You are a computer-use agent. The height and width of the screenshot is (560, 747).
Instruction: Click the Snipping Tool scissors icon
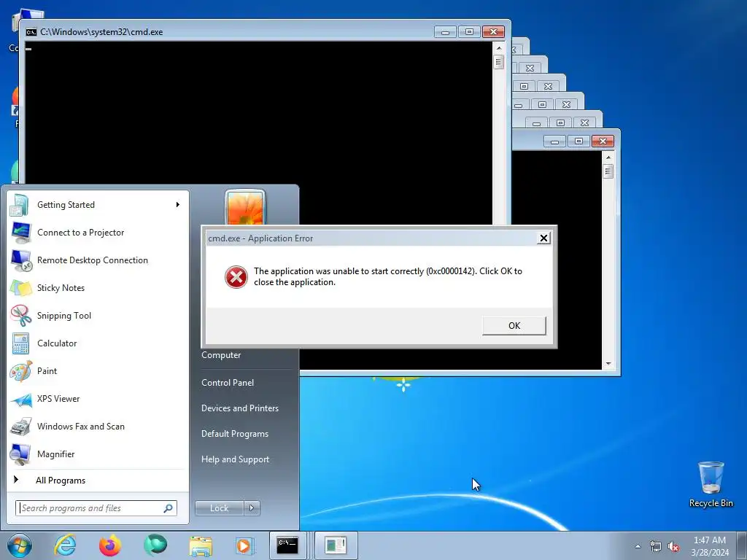pos(21,316)
